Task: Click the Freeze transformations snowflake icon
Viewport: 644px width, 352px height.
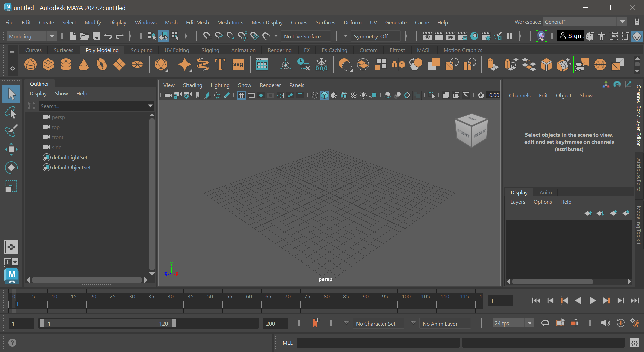Action: 321,64
